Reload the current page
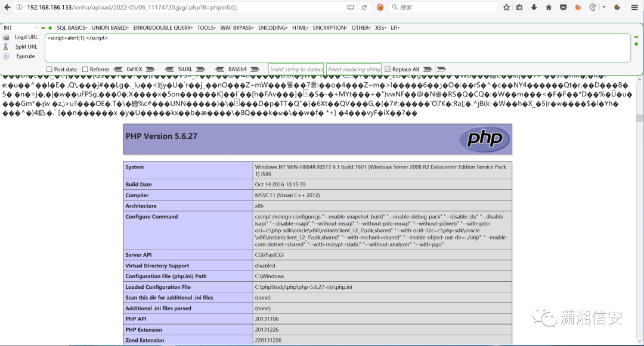This screenshot has width=644, height=346. click(364, 7)
